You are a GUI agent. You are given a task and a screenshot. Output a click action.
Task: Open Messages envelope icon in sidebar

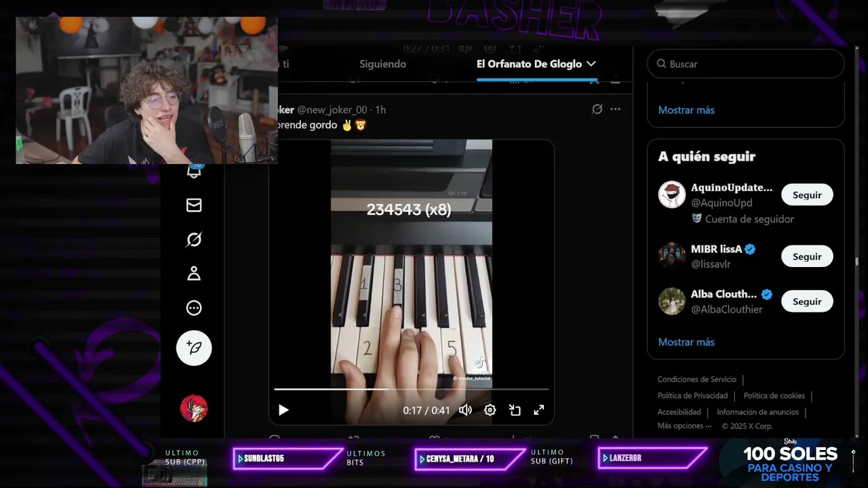(194, 205)
